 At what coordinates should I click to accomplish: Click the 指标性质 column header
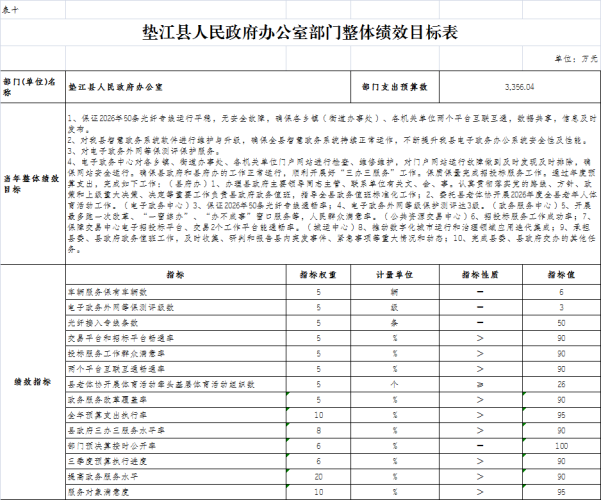[x=480, y=272]
